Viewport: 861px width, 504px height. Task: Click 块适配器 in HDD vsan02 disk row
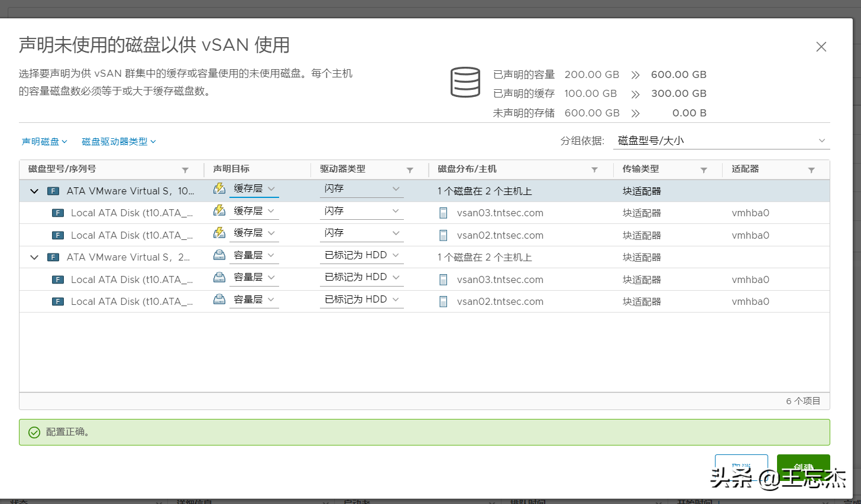642,302
